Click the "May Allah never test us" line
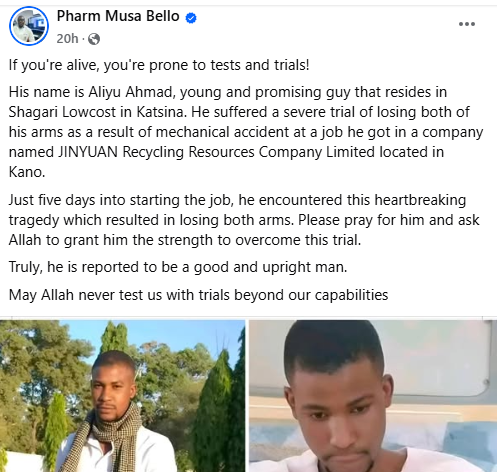497x472 pixels. (198, 295)
